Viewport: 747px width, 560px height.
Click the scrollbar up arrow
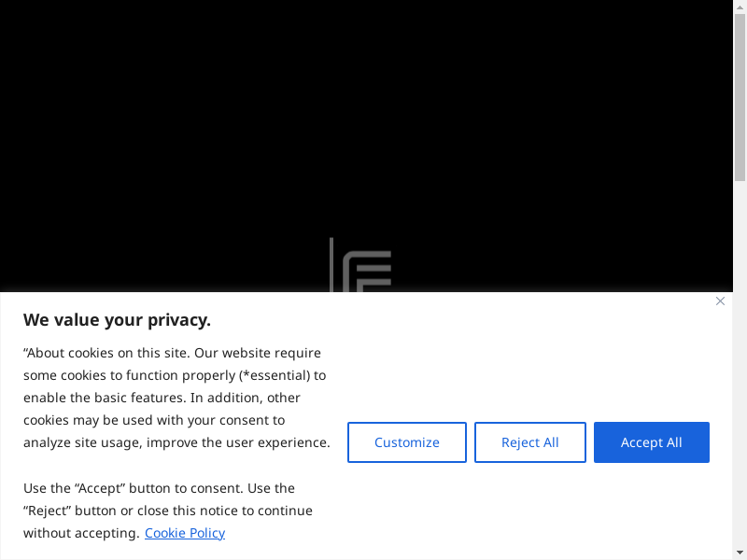(740, 7)
